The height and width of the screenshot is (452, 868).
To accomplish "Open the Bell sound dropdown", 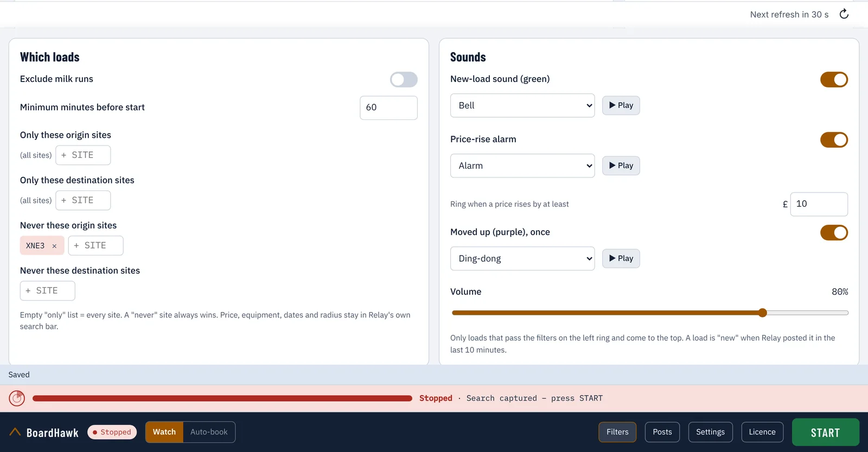I will pyautogui.click(x=522, y=105).
